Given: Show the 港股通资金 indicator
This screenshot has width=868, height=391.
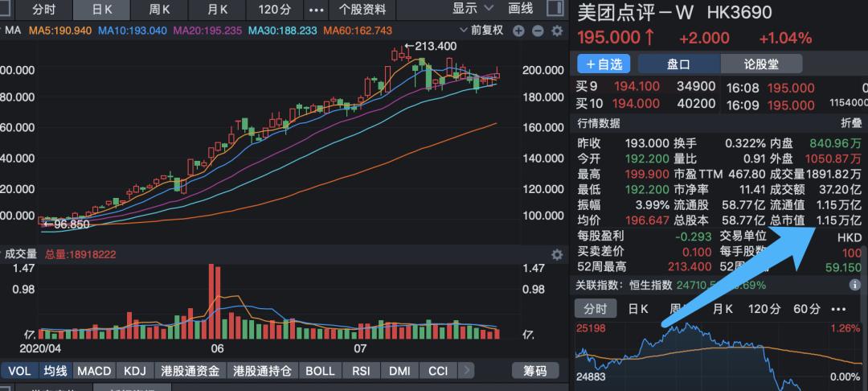Looking at the screenshot, I should tap(190, 371).
